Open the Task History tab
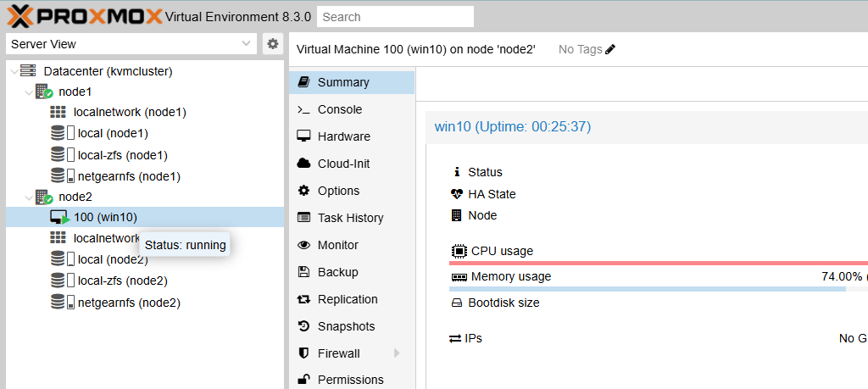The height and width of the screenshot is (389, 868). pos(352,218)
